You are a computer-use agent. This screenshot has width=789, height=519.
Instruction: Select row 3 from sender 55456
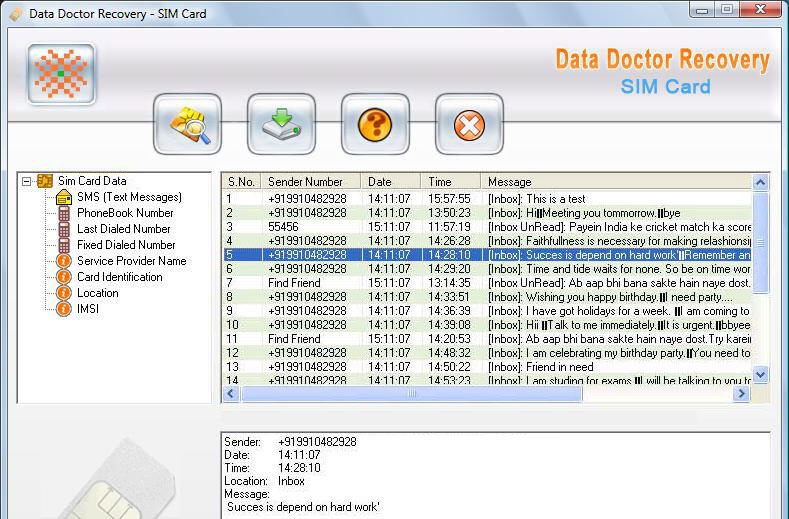tap(487, 227)
